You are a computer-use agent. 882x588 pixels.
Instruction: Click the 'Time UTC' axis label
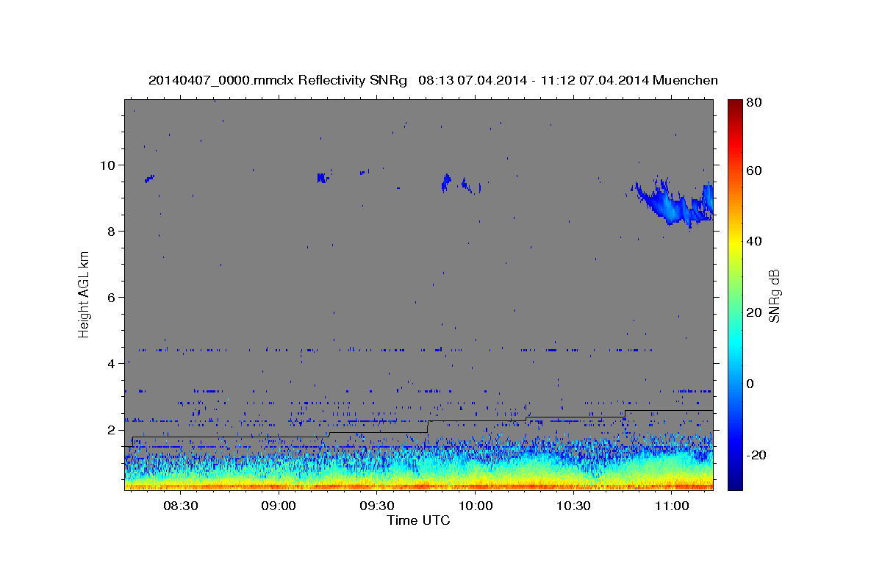pyautogui.click(x=418, y=520)
